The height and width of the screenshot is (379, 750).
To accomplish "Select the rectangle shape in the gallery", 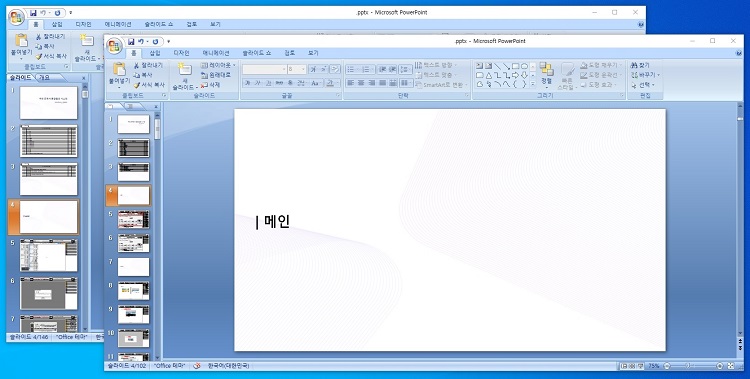I will point(515,66).
